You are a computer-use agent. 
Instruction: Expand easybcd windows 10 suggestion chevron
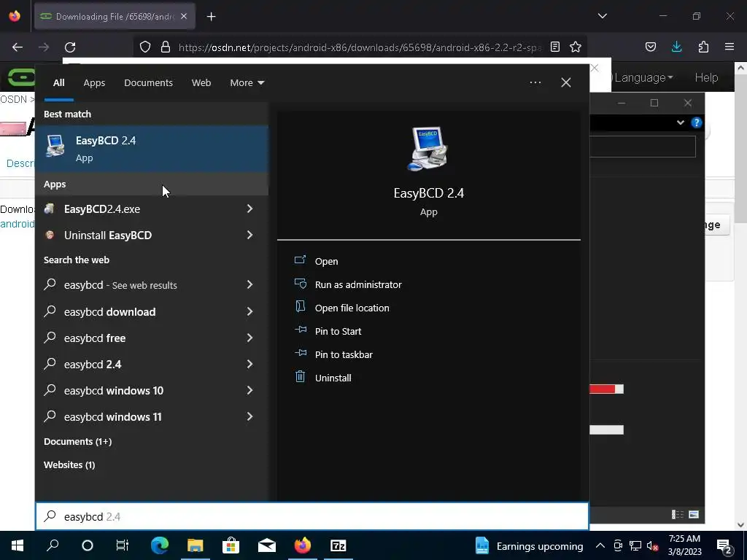click(x=249, y=390)
